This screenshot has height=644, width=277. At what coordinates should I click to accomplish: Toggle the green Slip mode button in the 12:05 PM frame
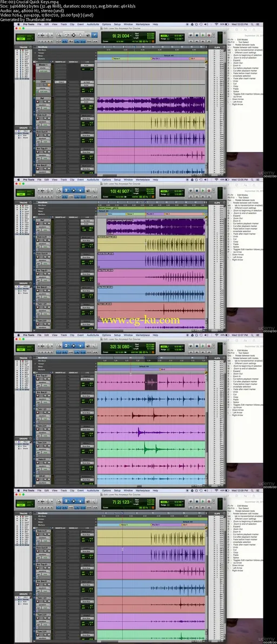click(21, 193)
